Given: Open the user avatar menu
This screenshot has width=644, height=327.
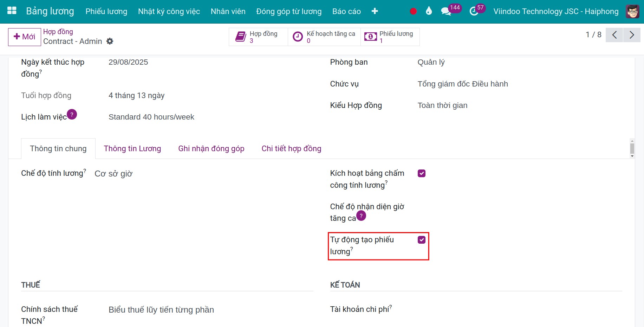Looking at the screenshot, I should pos(633,11).
